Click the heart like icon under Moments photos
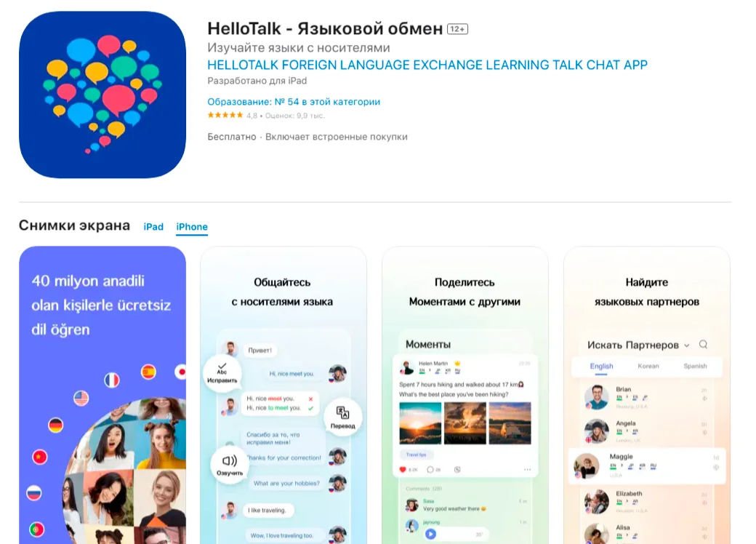 (x=403, y=469)
